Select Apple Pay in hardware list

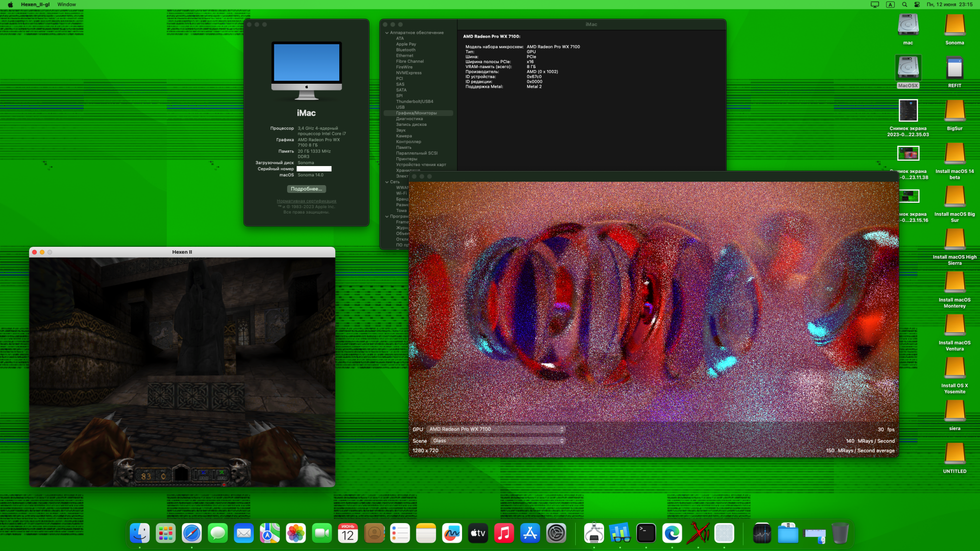coord(406,44)
